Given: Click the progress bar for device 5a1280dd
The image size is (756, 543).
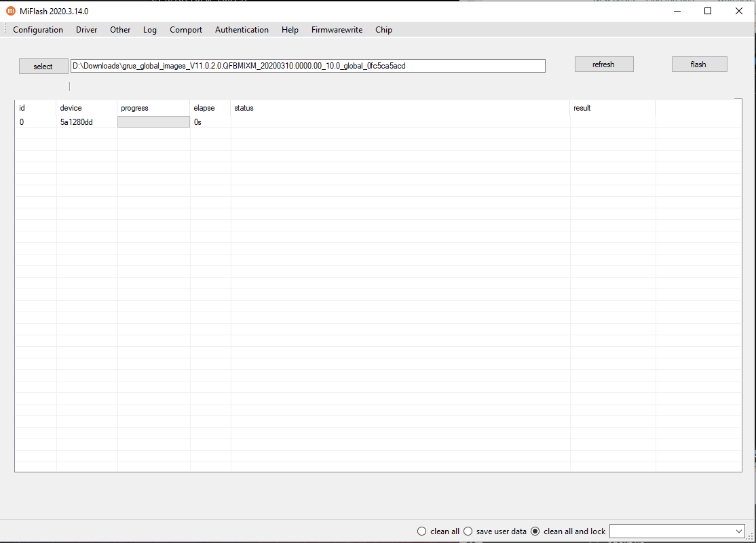Looking at the screenshot, I should tap(154, 122).
